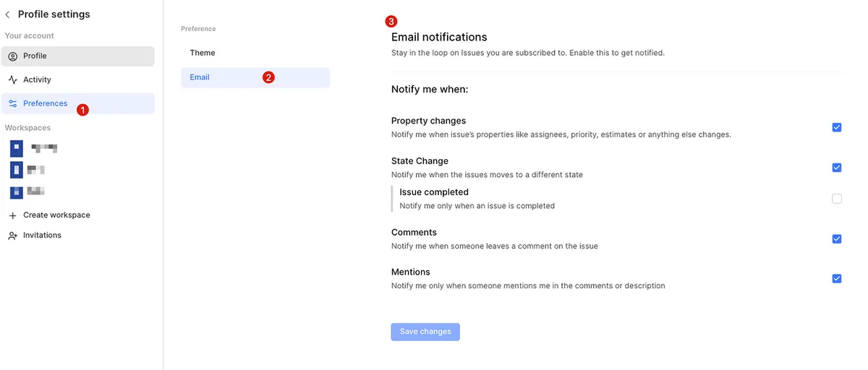Viewport: 868px width, 370px height.
Task: Select the third workspace avatar in list
Action: click(x=17, y=192)
